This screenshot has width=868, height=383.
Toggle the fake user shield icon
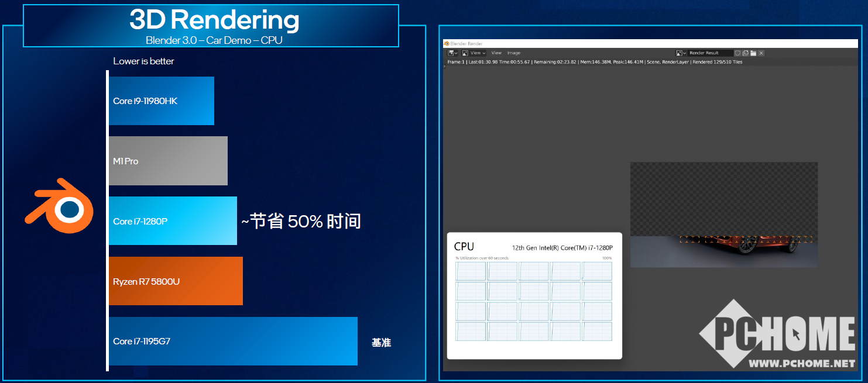pos(737,53)
